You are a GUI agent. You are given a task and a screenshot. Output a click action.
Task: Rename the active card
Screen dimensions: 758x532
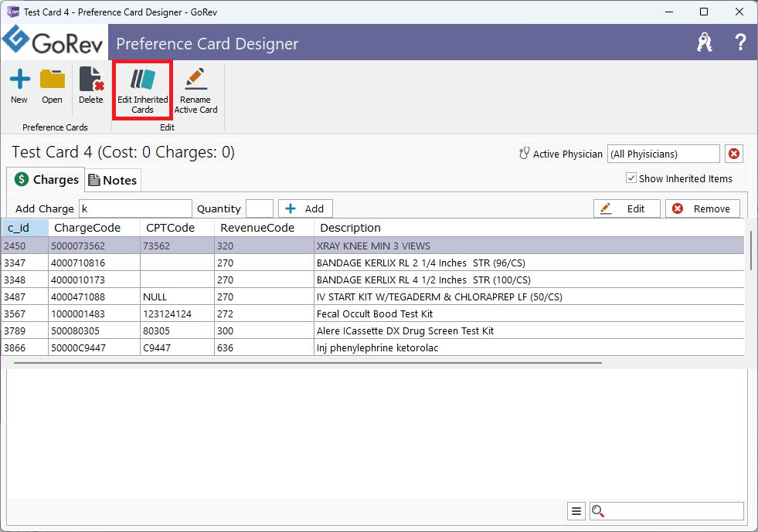(x=195, y=90)
